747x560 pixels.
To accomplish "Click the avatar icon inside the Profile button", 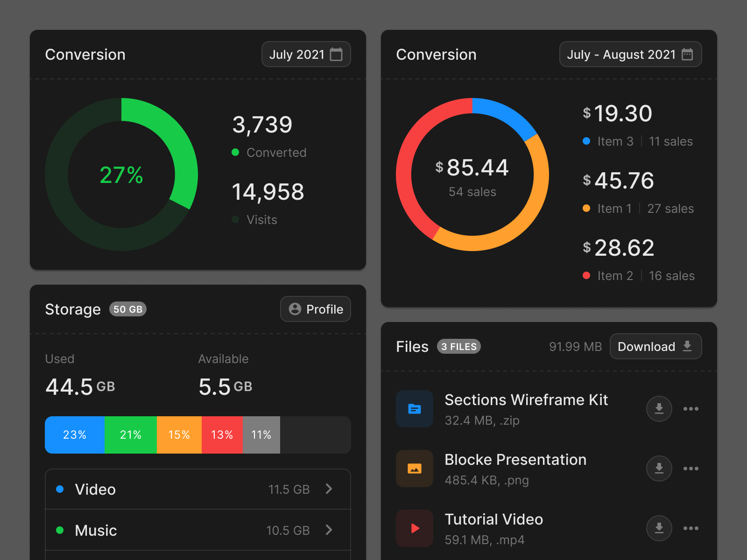I will [x=295, y=309].
